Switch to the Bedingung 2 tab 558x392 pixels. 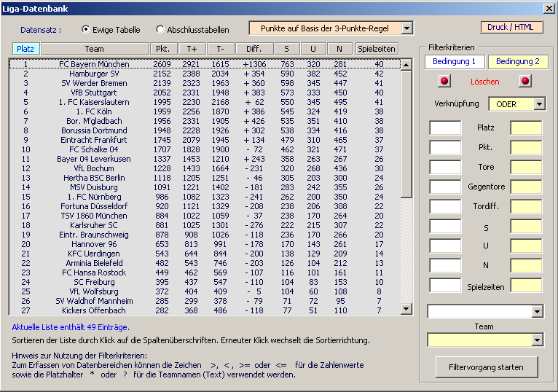tap(518, 62)
